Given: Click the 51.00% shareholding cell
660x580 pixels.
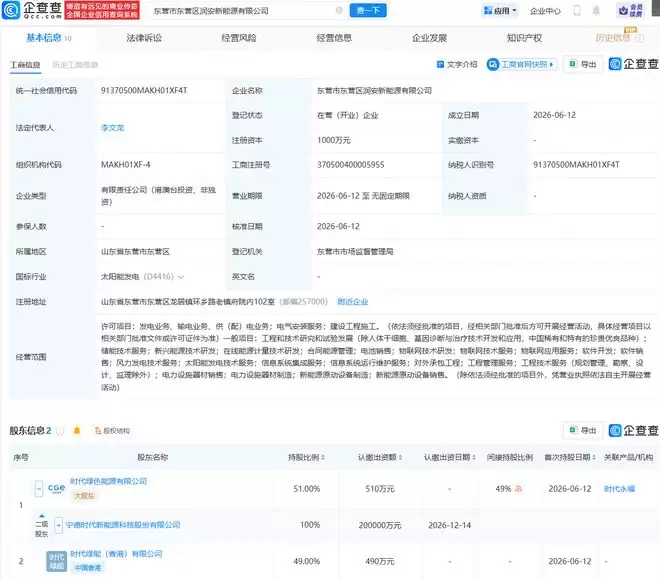Looking at the screenshot, I should (306, 489).
